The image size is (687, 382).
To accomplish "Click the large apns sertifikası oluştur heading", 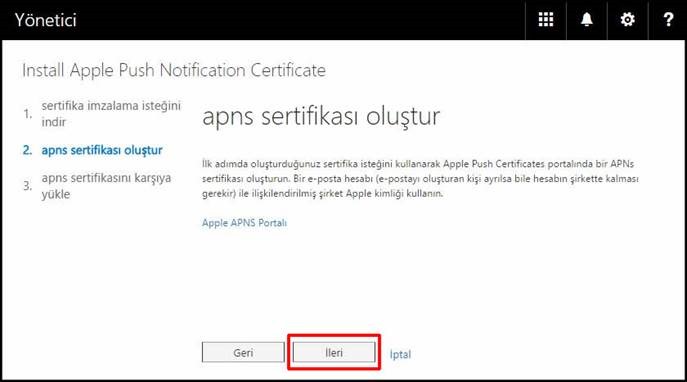I will click(321, 117).
